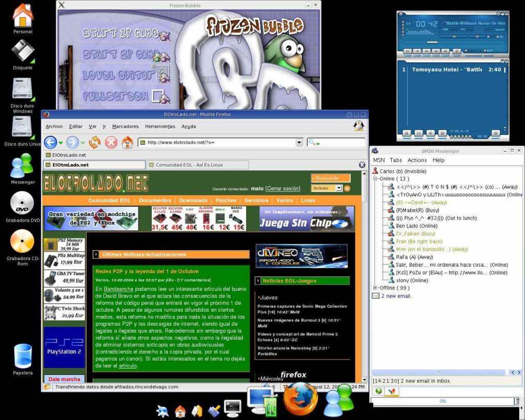Open the URL bar history dropdown
525x420 pixels.
click(299, 143)
